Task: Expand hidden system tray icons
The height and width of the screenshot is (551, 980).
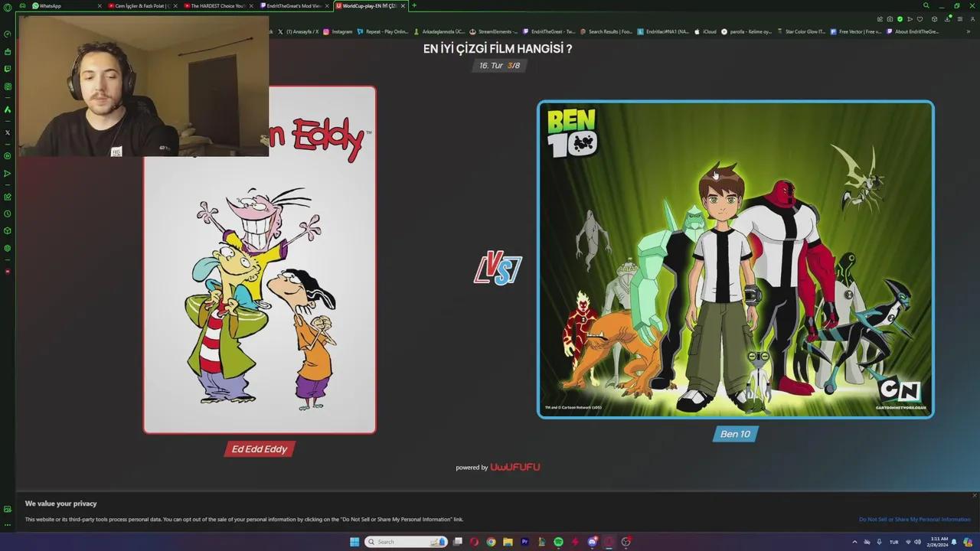Action: (854, 542)
